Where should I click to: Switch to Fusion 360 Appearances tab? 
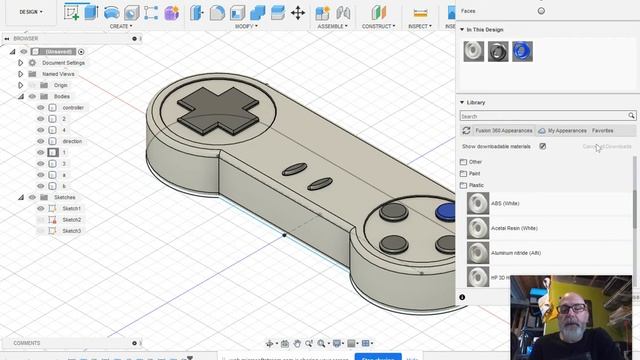[x=504, y=131]
